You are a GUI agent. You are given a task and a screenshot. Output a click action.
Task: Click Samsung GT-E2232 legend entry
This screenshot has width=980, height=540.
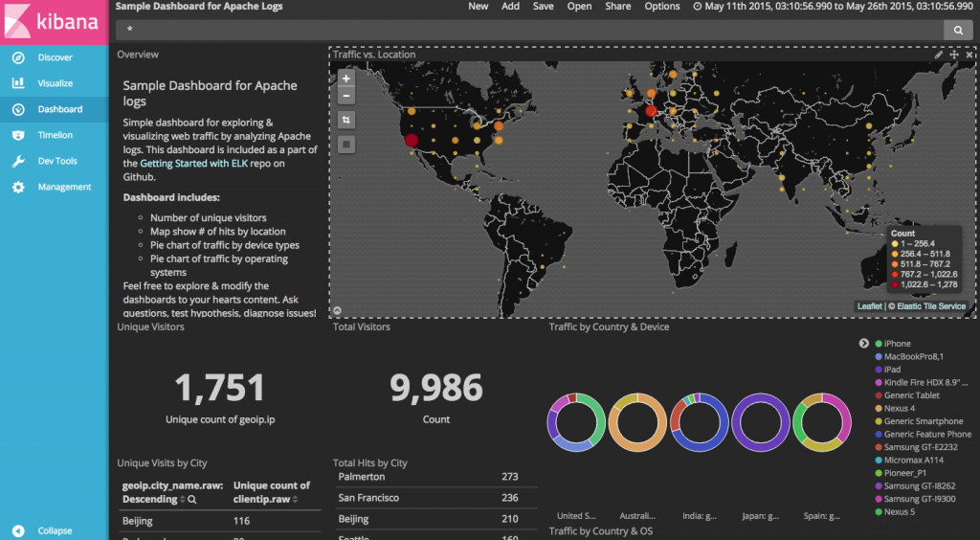pyautogui.click(x=916, y=447)
